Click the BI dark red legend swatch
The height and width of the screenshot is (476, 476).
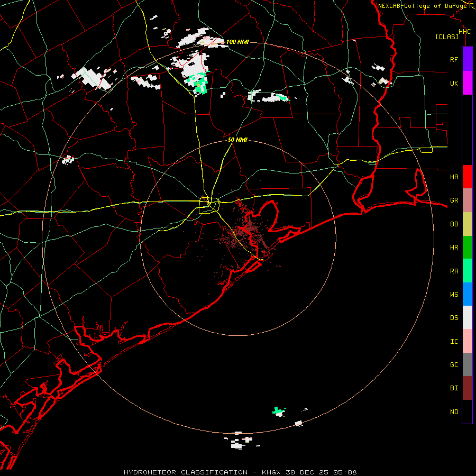(467, 388)
